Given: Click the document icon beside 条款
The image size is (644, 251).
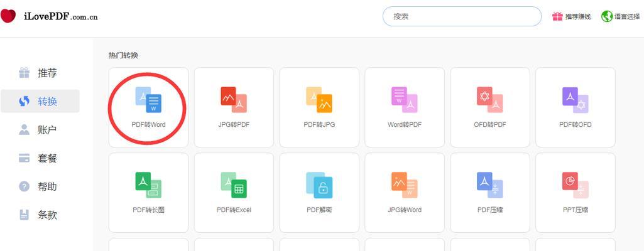Looking at the screenshot, I should 25,215.
